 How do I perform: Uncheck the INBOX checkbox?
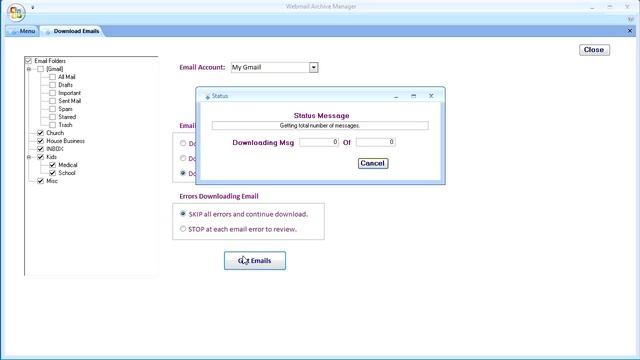[40, 149]
